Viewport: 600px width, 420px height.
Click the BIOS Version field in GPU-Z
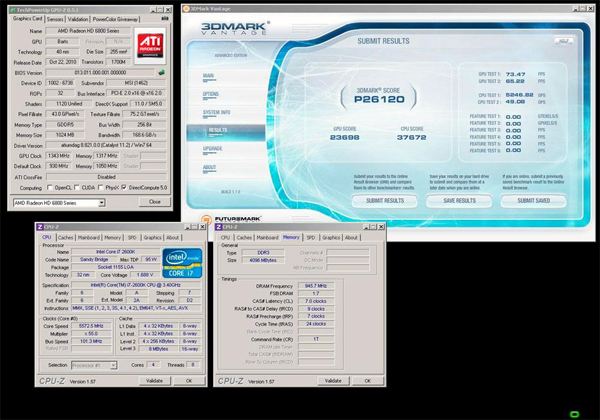coord(100,73)
